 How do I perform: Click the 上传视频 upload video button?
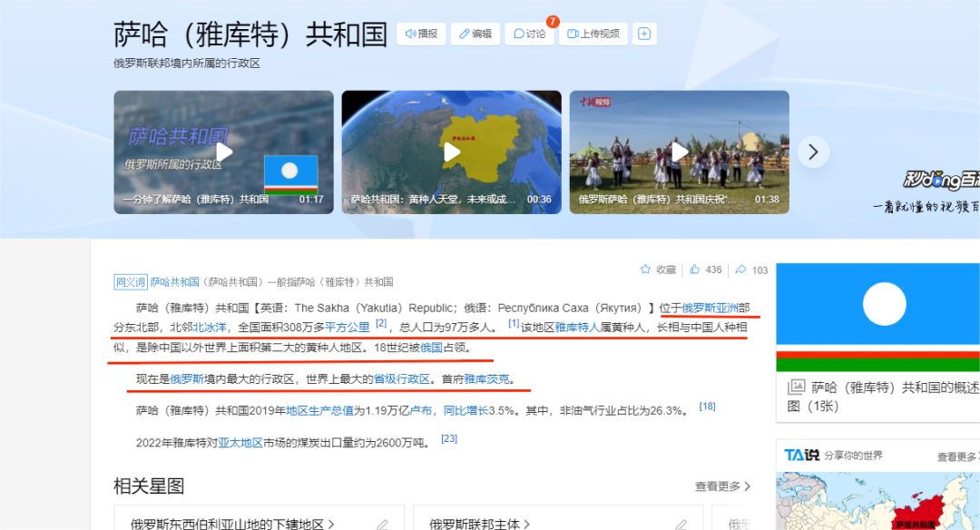click(593, 34)
